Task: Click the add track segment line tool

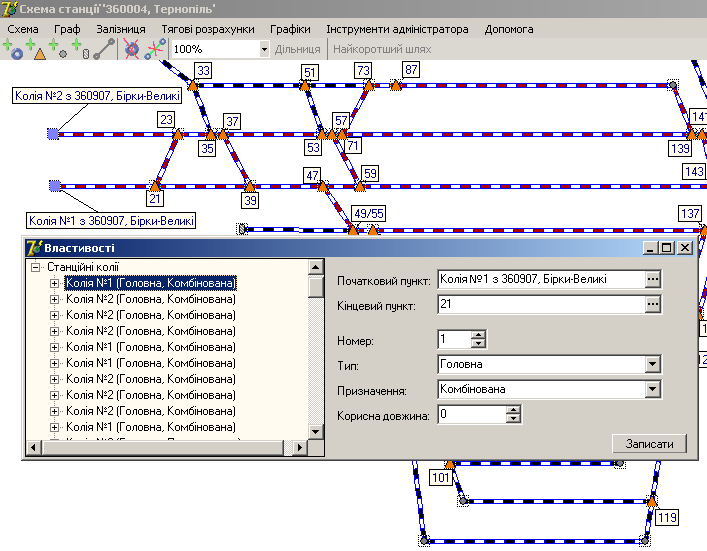Action: tap(104, 48)
